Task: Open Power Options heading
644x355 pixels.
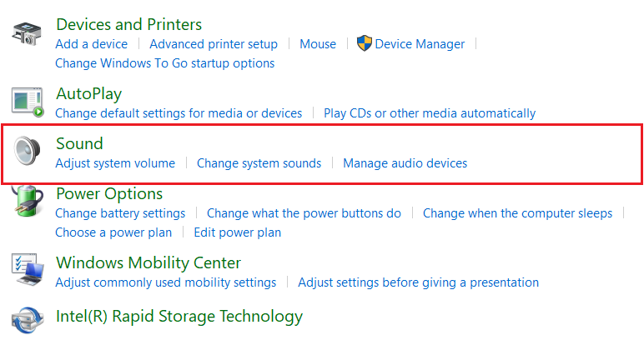Action: point(109,193)
